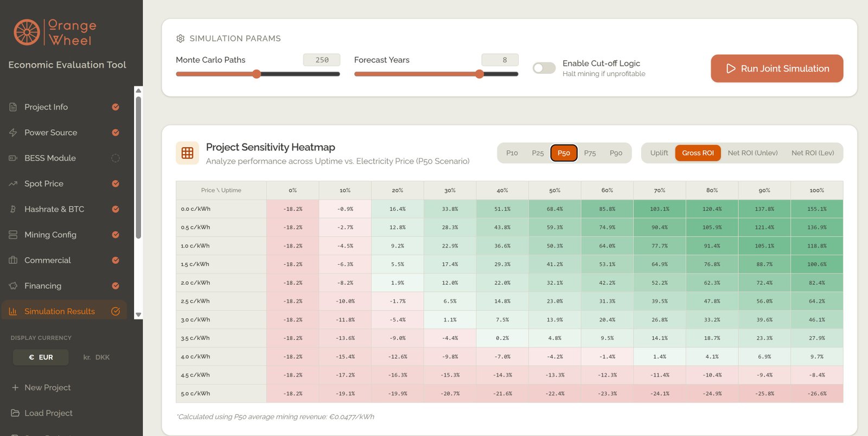This screenshot has width=868, height=436.
Task: Click the New Project plus icon
Action: [15, 388]
